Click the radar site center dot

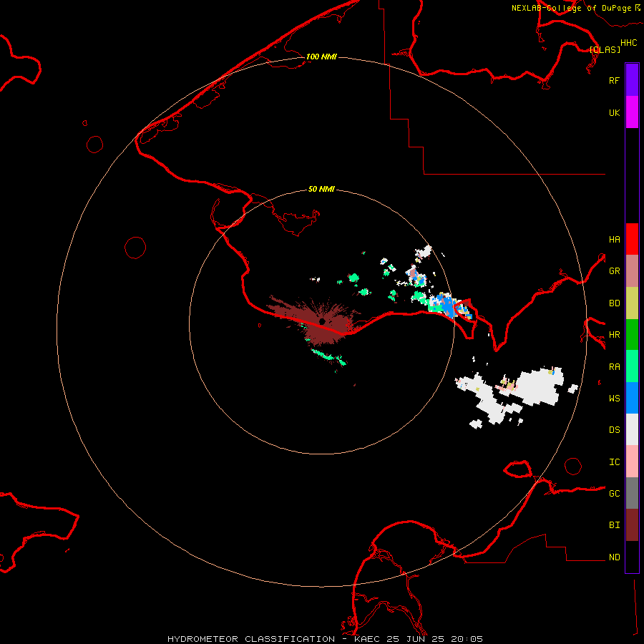(323, 321)
